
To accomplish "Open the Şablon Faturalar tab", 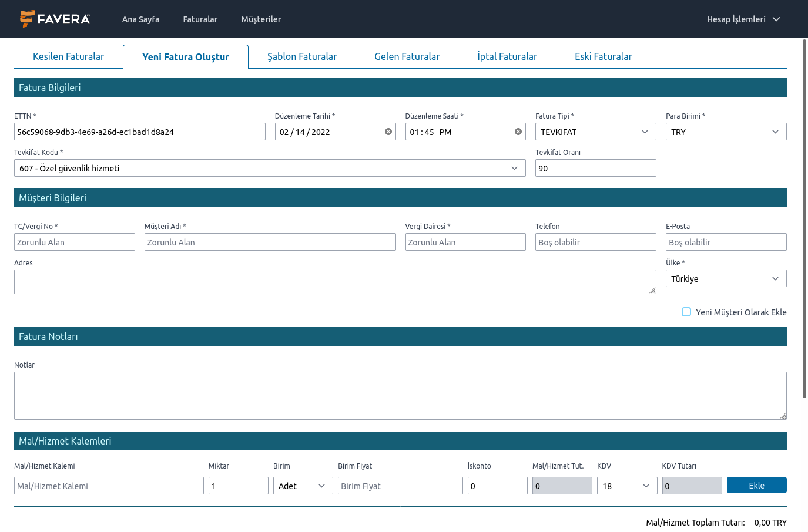I will click(x=302, y=56).
